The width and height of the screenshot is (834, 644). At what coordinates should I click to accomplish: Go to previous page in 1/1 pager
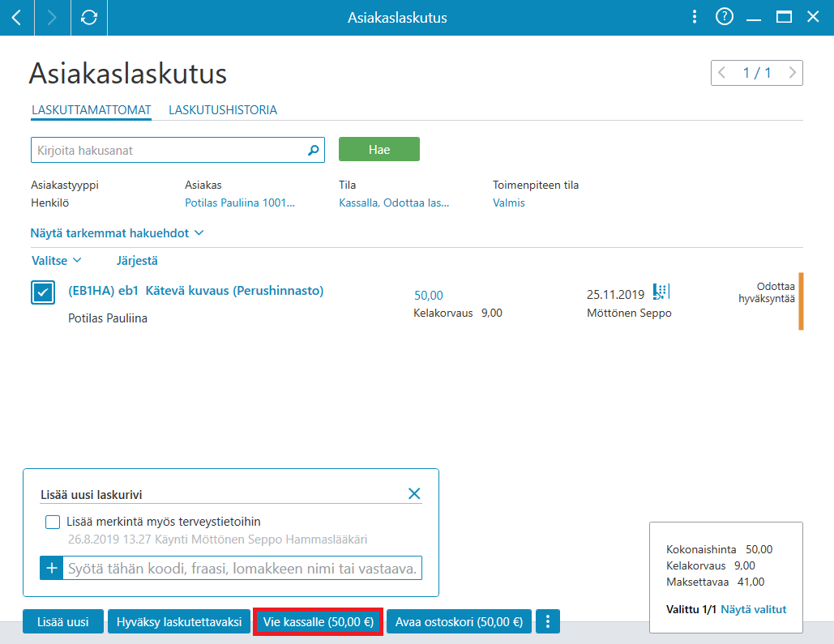click(x=722, y=73)
